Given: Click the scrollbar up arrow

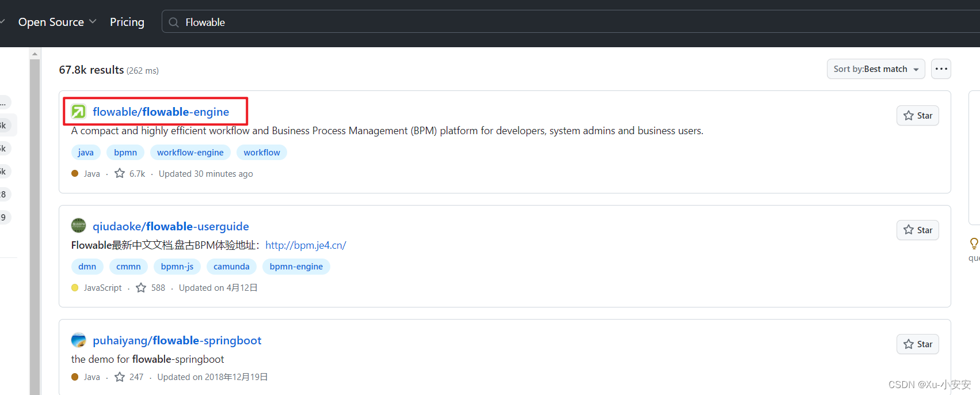Looking at the screenshot, I should pyautogui.click(x=35, y=54).
